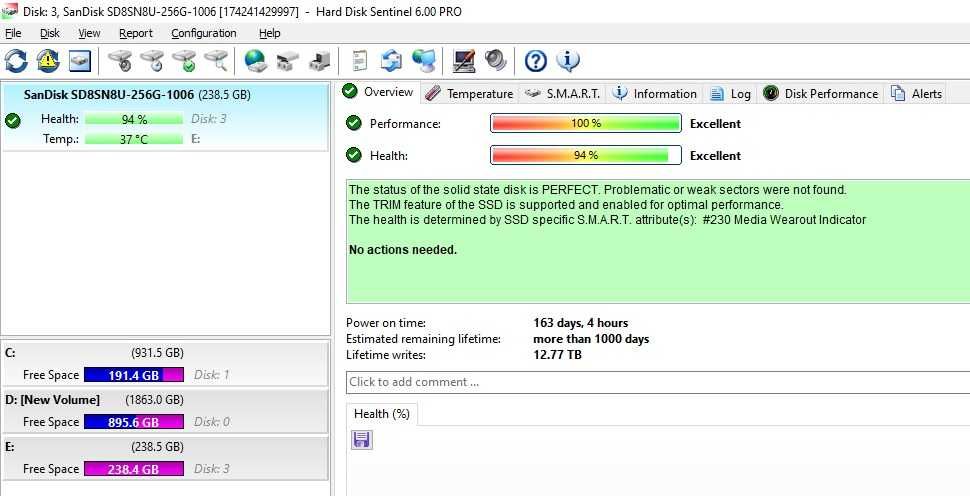Click the green check icon beside right-panel Health
The image size is (970, 496).
(354, 155)
